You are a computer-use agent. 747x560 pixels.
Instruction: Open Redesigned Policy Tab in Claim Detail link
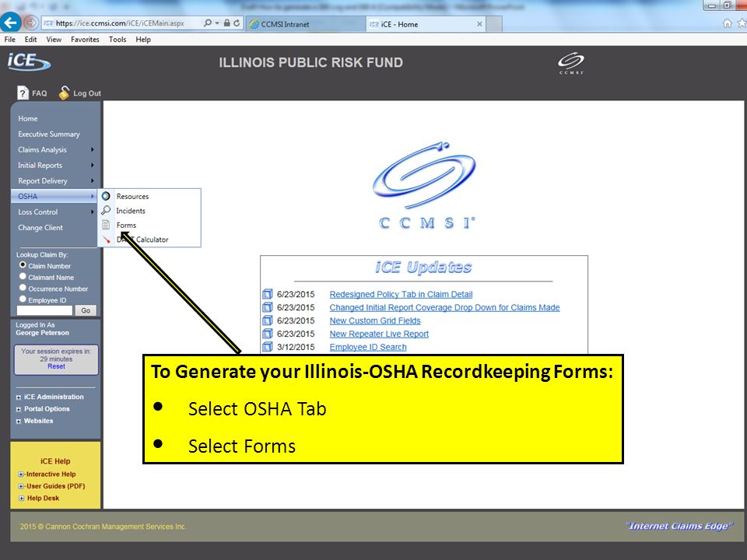pyautogui.click(x=402, y=294)
